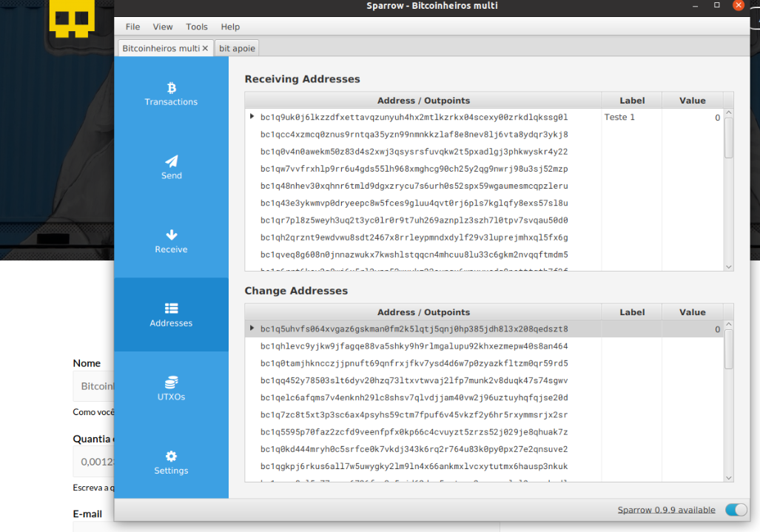
Task: Click Change Address / Outpoints column header
Action: coord(423,312)
